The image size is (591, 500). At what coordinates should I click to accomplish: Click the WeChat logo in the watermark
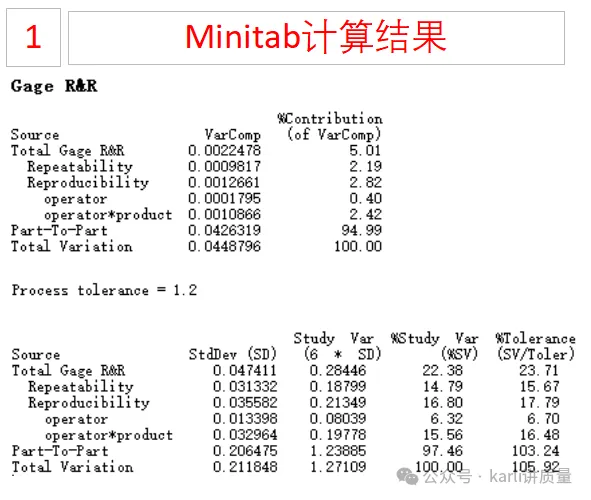407,476
